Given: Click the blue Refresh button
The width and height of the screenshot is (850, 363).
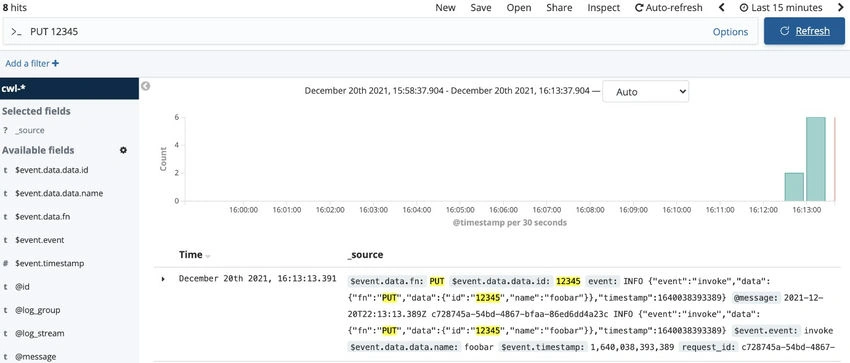Looking at the screenshot, I should (x=804, y=31).
